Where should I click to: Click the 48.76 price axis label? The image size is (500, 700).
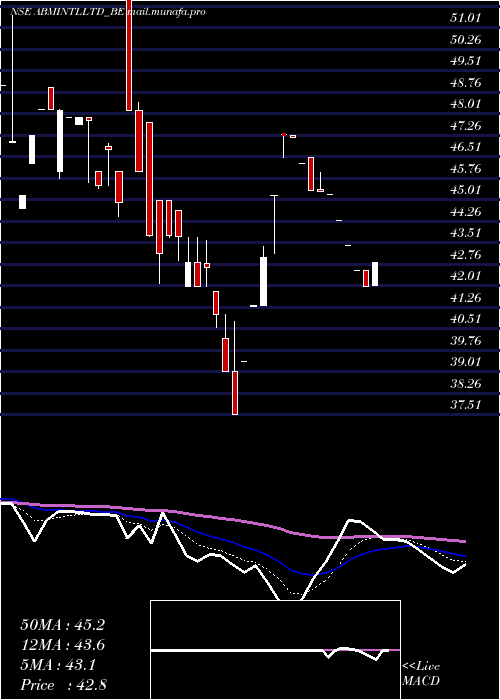point(466,83)
